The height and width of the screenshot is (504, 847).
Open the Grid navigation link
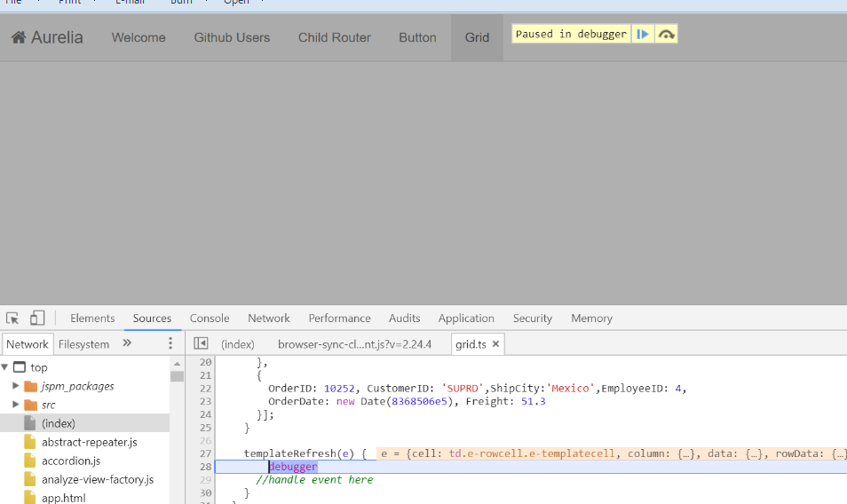point(477,37)
